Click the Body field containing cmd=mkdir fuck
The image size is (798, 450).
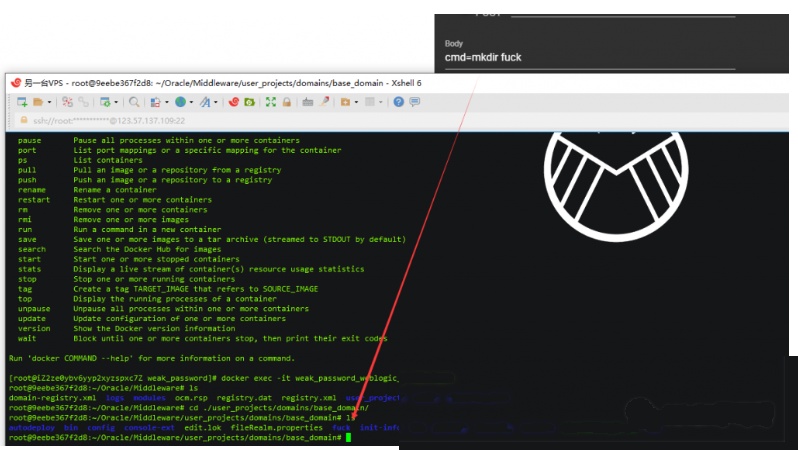coord(590,58)
